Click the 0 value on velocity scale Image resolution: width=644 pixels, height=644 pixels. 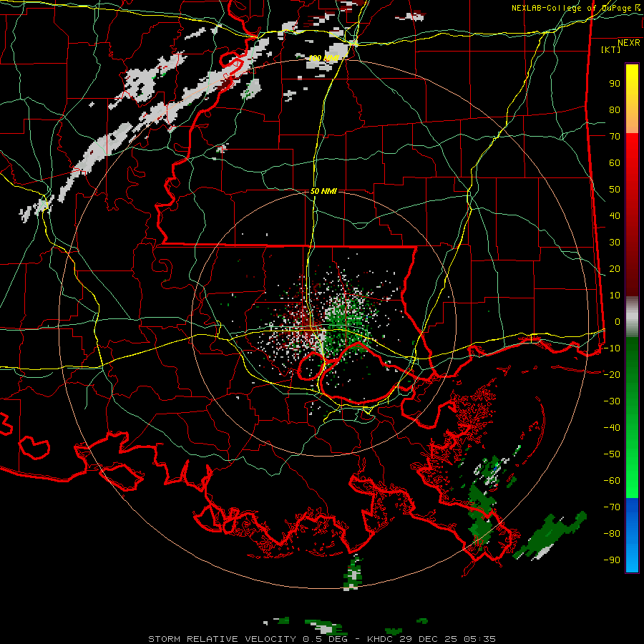pyautogui.click(x=618, y=321)
